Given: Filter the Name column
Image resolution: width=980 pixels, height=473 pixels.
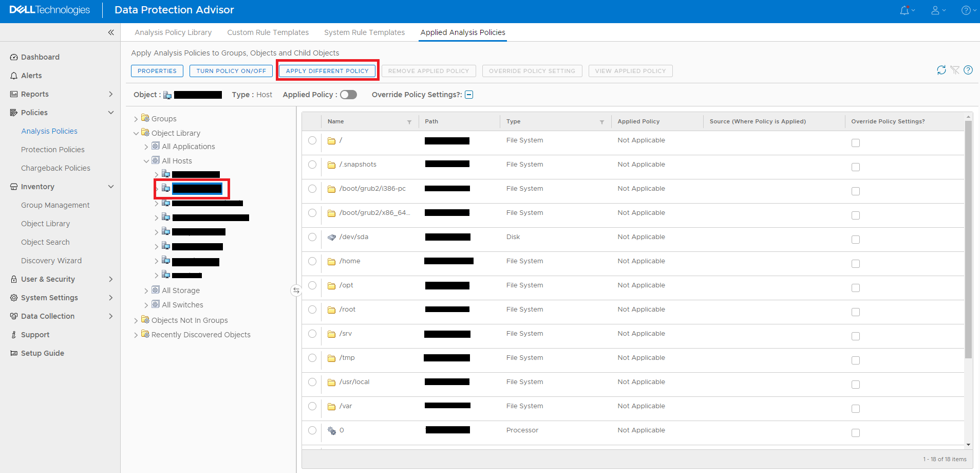Looking at the screenshot, I should [409, 122].
